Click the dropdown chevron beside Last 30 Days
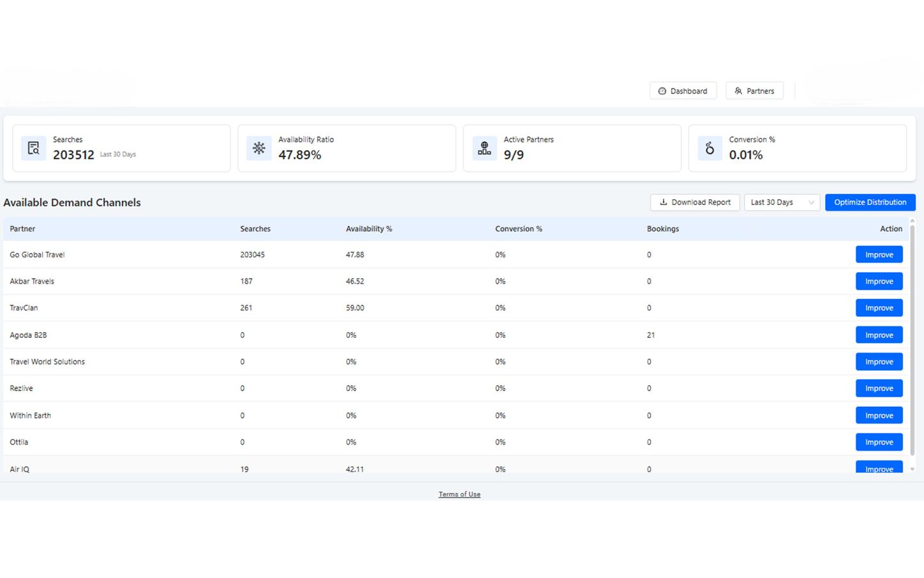Screen dimensions: 924x578 811,202
